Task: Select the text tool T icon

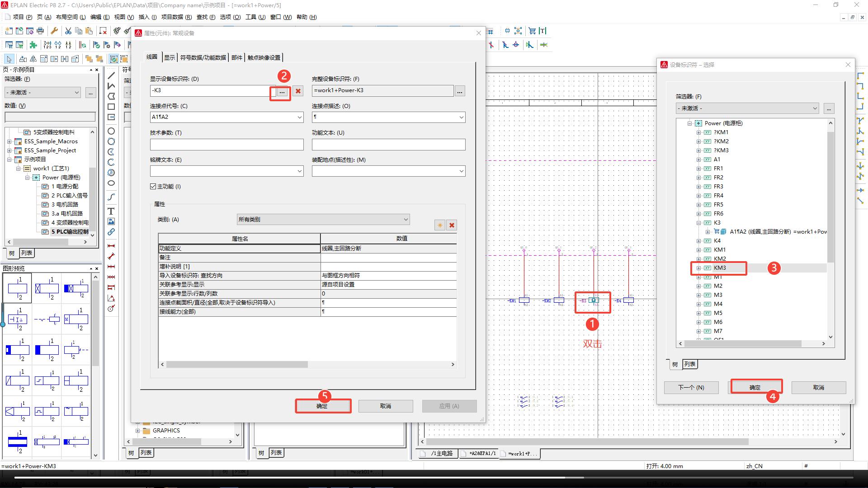Action: 111,211
